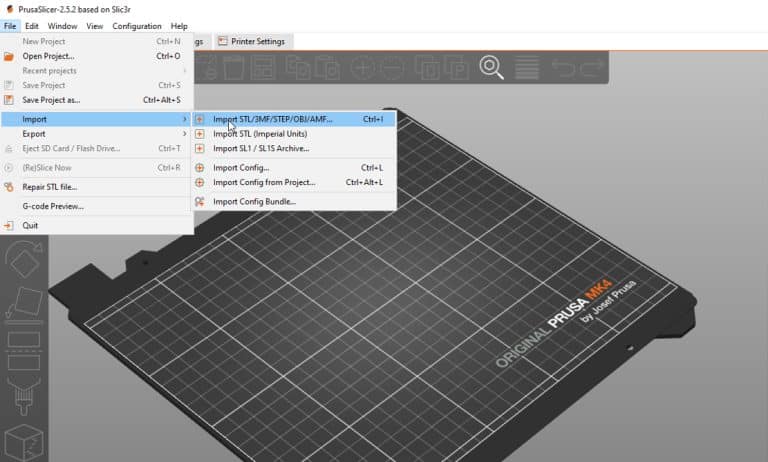768x462 pixels.
Task: Select the Place on face tool
Action: [24, 306]
